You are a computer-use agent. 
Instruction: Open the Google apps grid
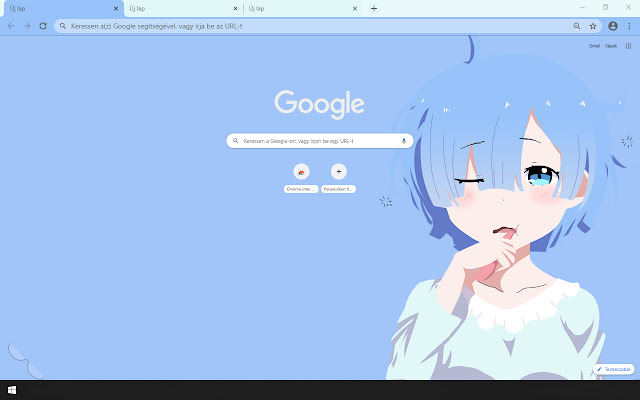[628, 46]
